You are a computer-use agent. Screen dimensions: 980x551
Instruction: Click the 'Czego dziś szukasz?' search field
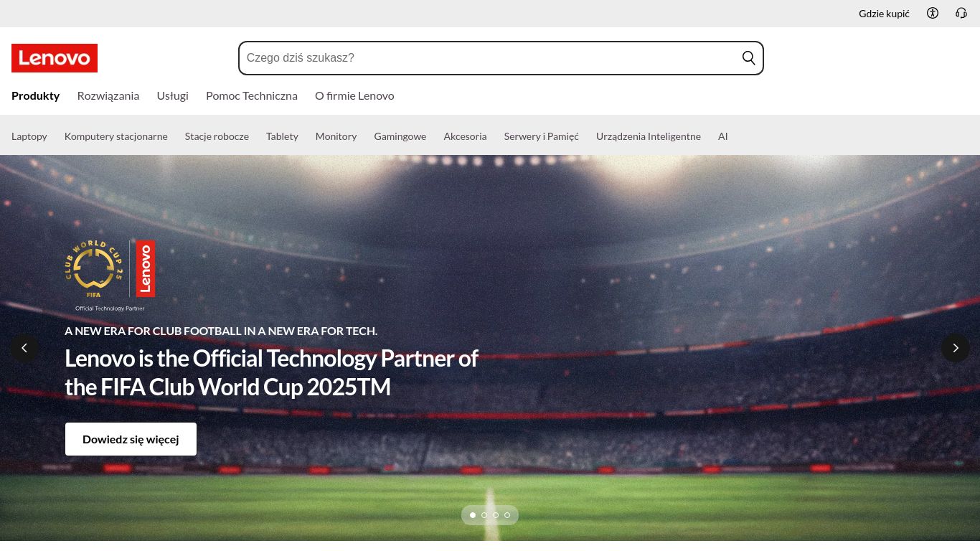(x=501, y=58)
